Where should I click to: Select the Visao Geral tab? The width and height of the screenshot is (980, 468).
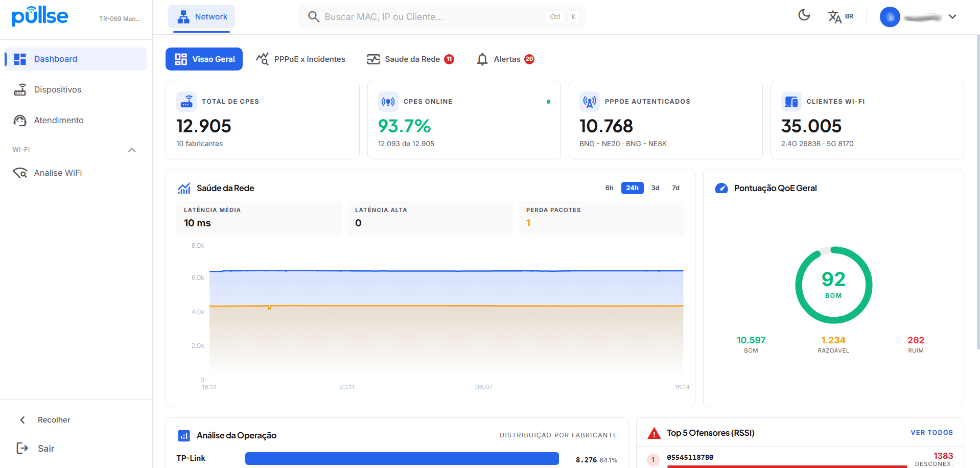[x=204, y=59]
